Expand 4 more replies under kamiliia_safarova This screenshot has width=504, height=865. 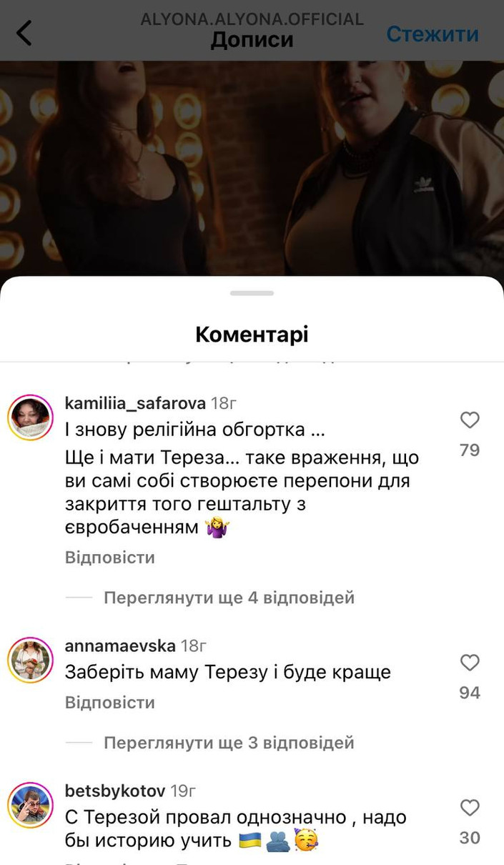(x=229, y=598)
